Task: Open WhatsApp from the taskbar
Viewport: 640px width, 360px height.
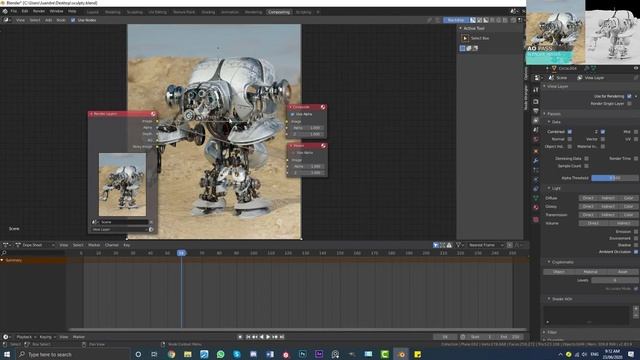Action: [x=220, y=354]
